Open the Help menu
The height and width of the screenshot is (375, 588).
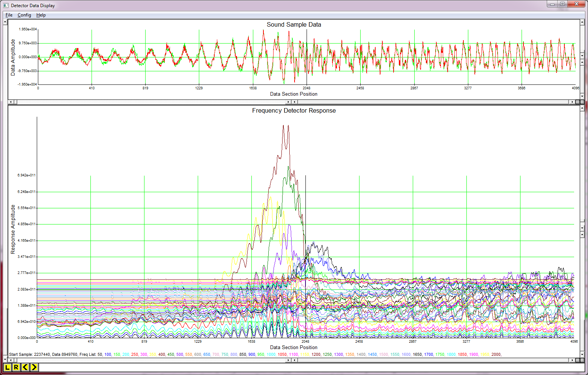coord(41,15)
